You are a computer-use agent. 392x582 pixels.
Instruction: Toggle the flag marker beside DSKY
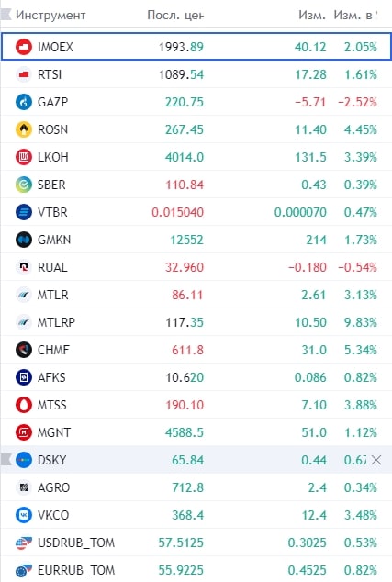pyautogui.click(x=6, y=460)
